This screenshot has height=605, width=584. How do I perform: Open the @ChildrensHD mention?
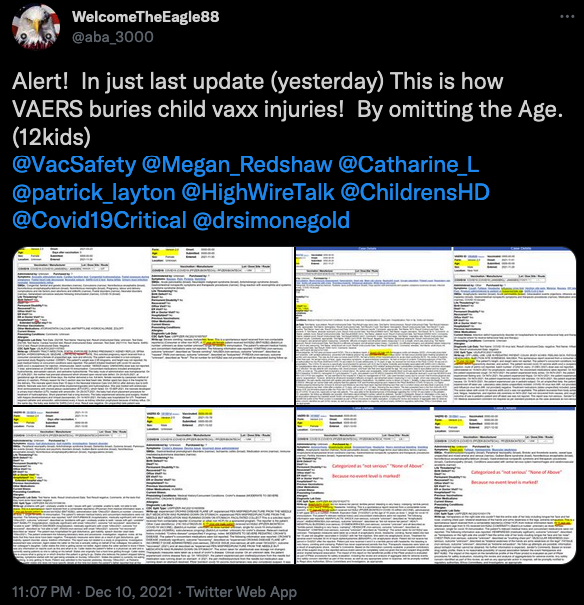(415, 193)
